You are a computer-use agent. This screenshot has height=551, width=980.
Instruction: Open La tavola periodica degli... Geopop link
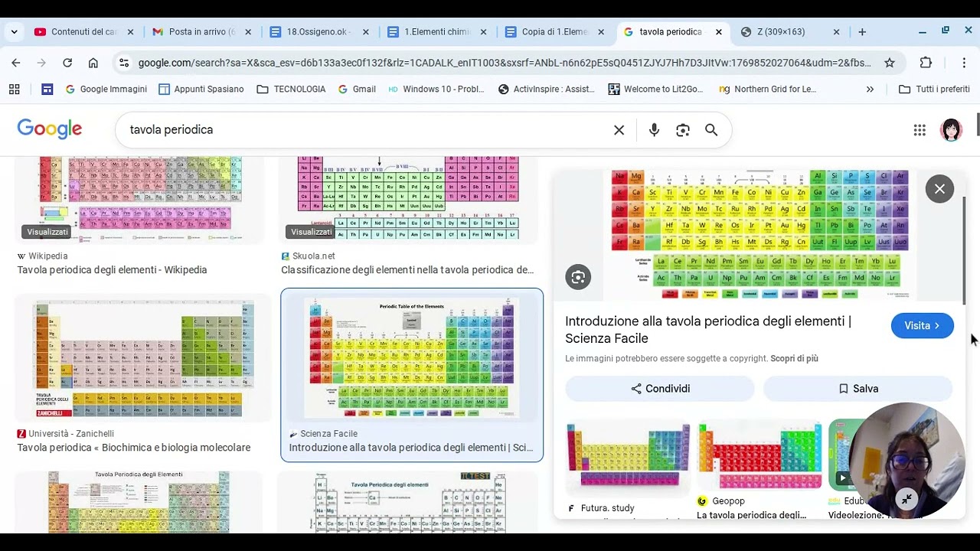tap(751, 515)
